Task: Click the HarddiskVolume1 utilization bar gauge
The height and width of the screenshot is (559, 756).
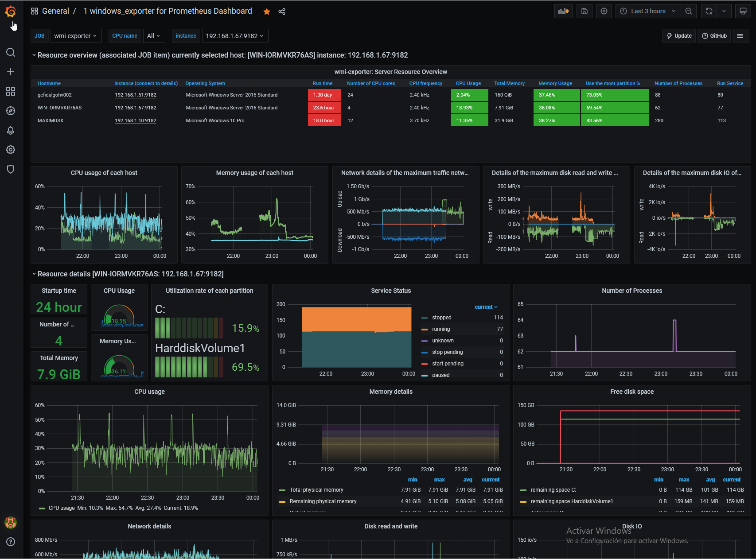Action: click(x=189, y=367)
